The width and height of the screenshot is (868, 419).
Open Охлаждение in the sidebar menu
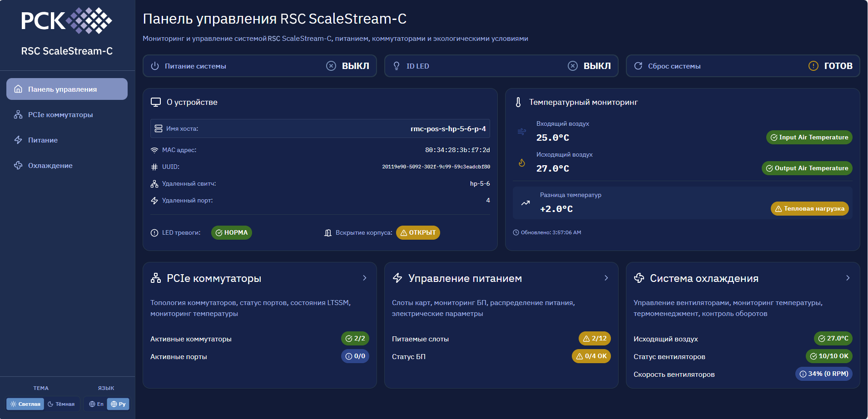point(50,166)
